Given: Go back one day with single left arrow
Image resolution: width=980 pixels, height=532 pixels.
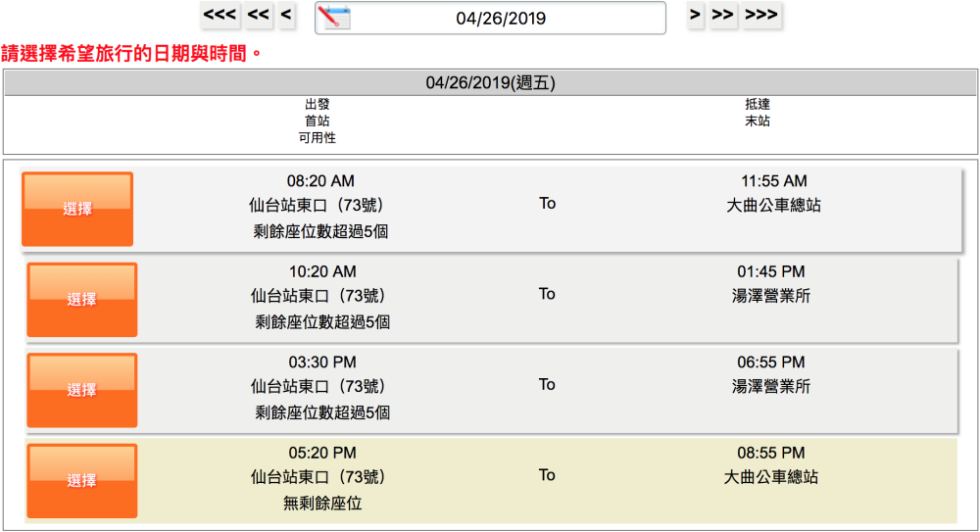Looking at the screenshot, I should 286,16.
